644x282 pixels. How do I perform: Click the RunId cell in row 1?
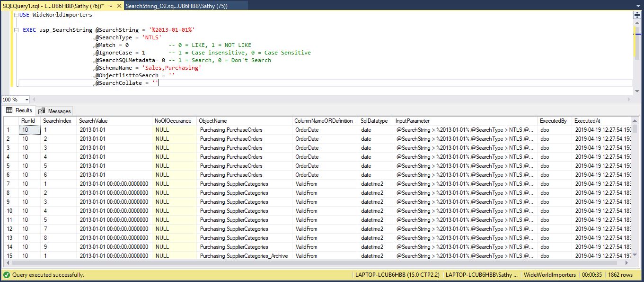pyautogui.click(x=30, y=130)
